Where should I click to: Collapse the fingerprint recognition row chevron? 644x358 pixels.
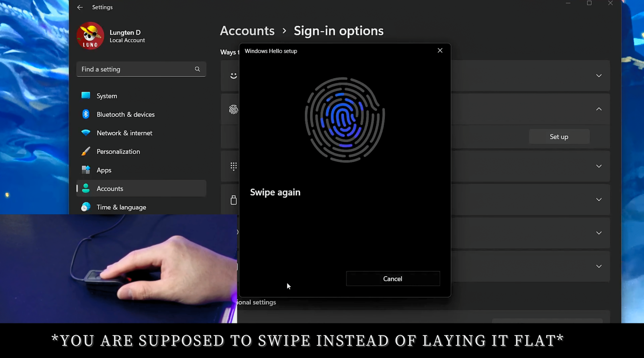599,109
